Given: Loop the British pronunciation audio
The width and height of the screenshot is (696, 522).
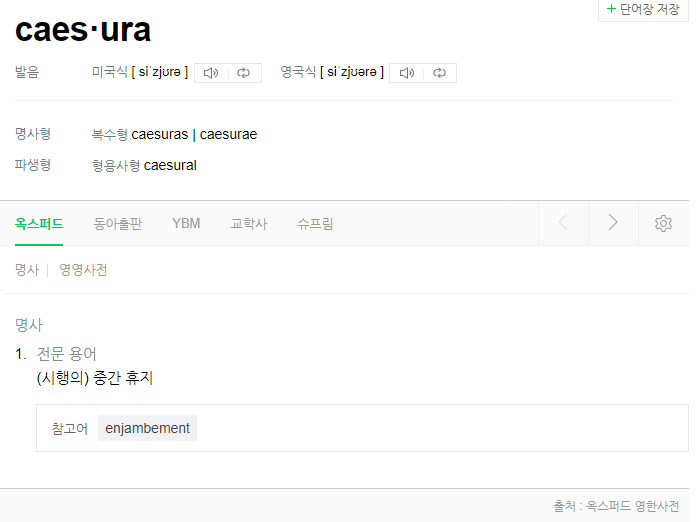Looking at the screenshot, I should click(x=439, y=73).
